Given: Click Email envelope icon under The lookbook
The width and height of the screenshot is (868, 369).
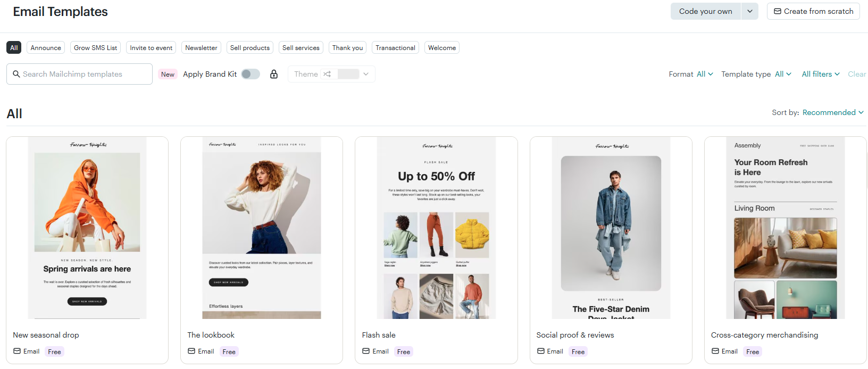Looking at the screenshot, I should pos(191,351).
